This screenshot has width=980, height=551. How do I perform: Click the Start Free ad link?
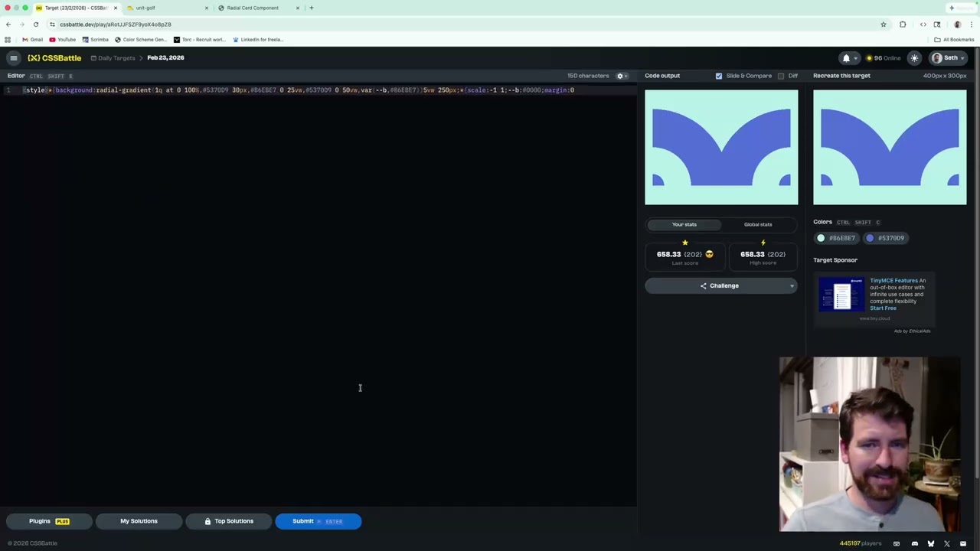click(x=883, y=308)
